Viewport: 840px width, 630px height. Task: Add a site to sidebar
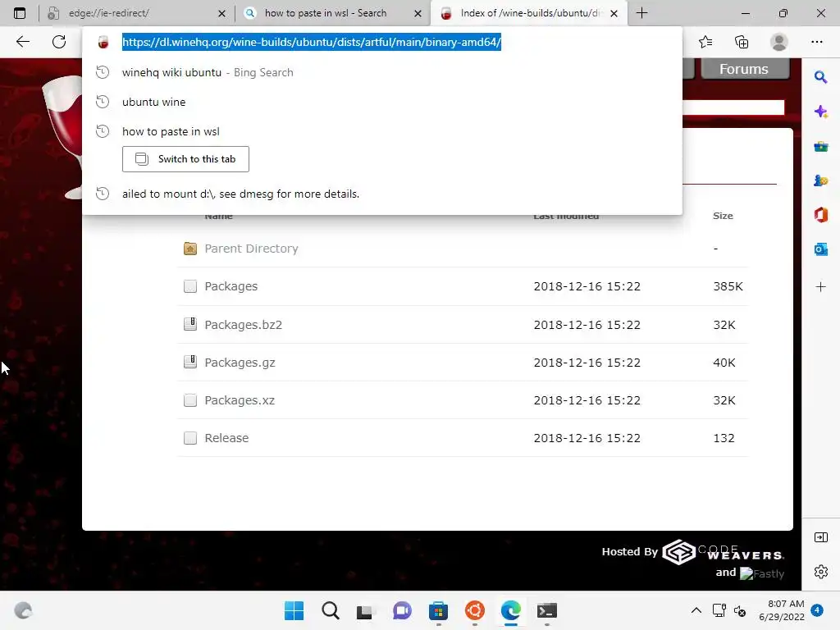820,287
